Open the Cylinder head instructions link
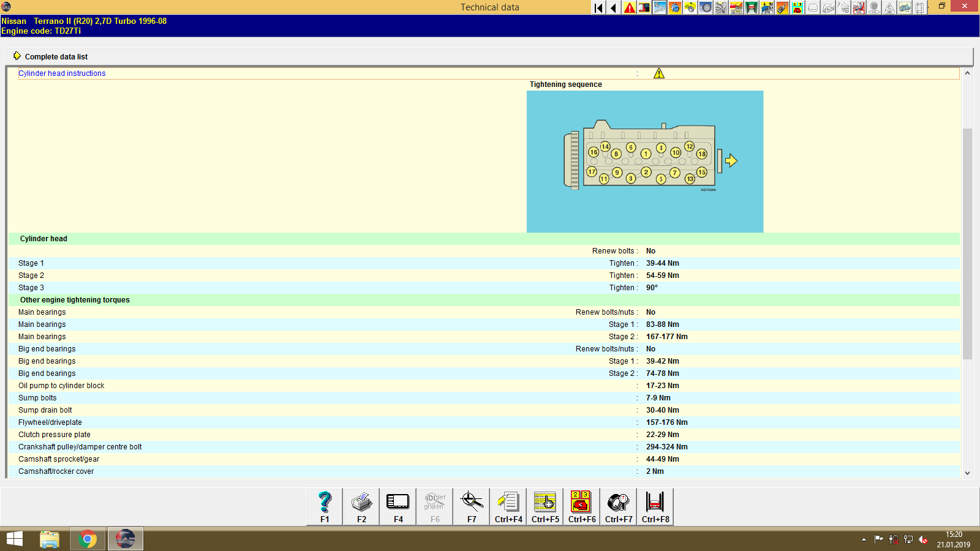Image resolution: width=980 pixels, height=551 pixels. (x=62, y=73)
